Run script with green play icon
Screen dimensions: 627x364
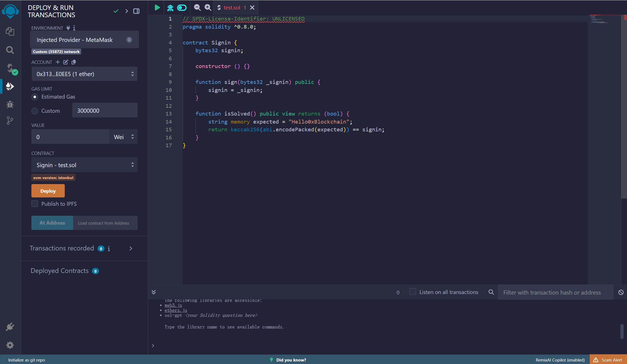coord(157,7)
